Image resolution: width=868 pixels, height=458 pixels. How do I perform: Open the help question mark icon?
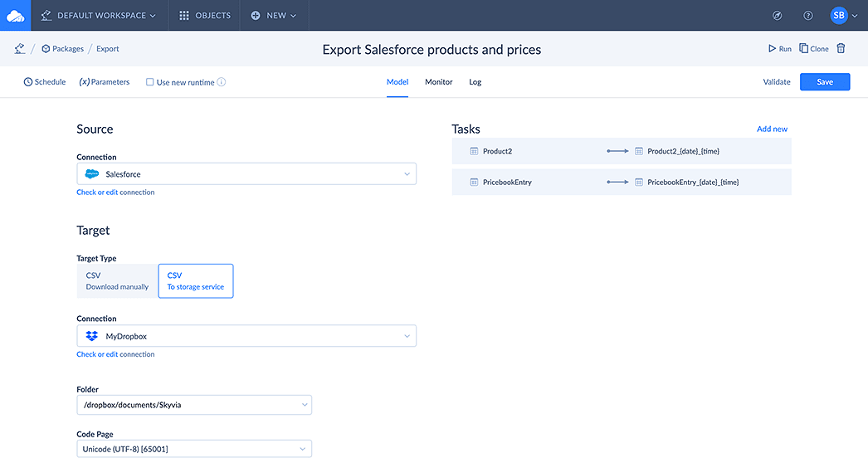(x=808, y=16)
